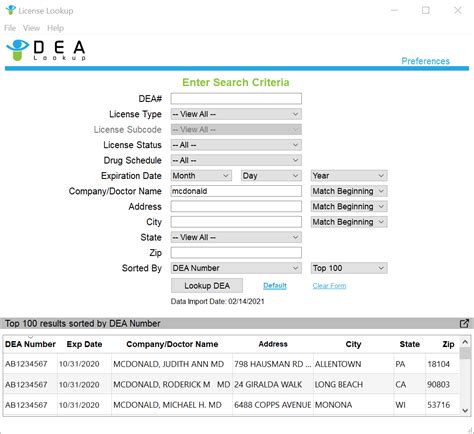Open the expiration Day dropdown
This screenshot has height=434, width=474.
(271, 176)
